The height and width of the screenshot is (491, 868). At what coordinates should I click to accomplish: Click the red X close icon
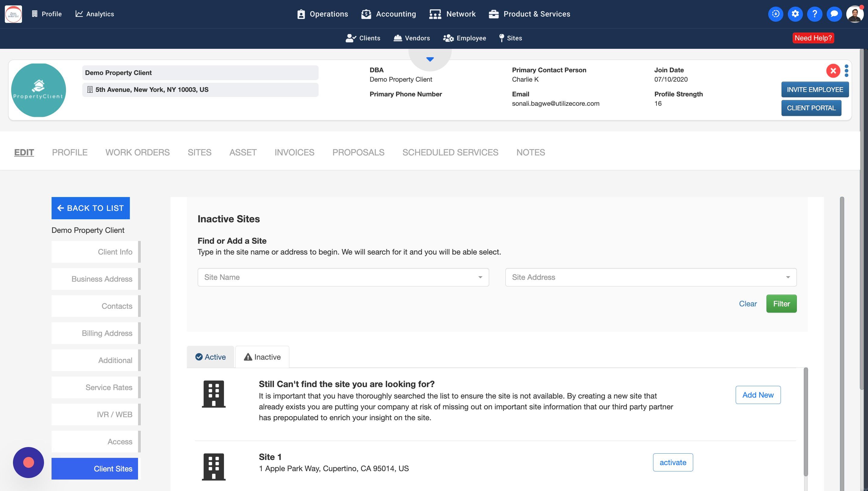point(833,71)
